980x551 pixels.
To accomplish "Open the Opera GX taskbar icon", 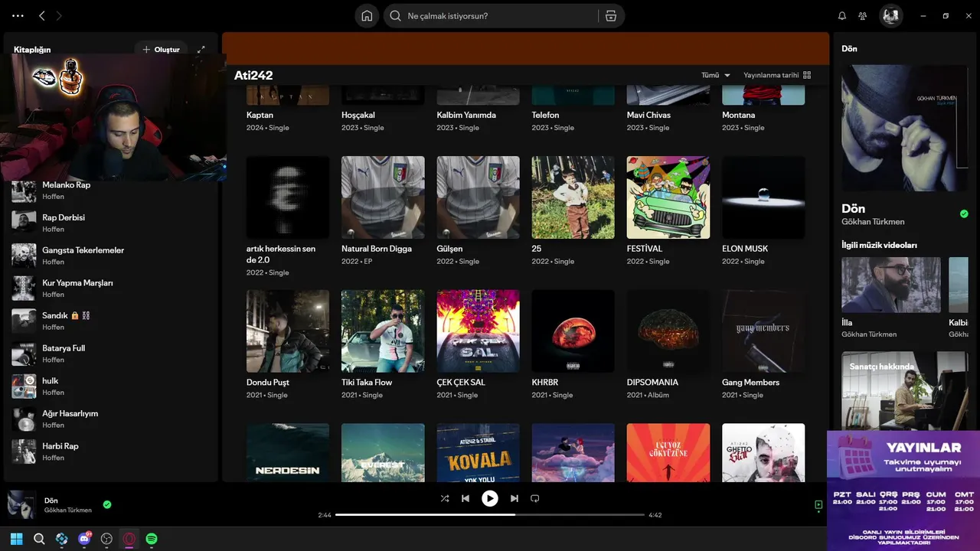I will [129, 539].
